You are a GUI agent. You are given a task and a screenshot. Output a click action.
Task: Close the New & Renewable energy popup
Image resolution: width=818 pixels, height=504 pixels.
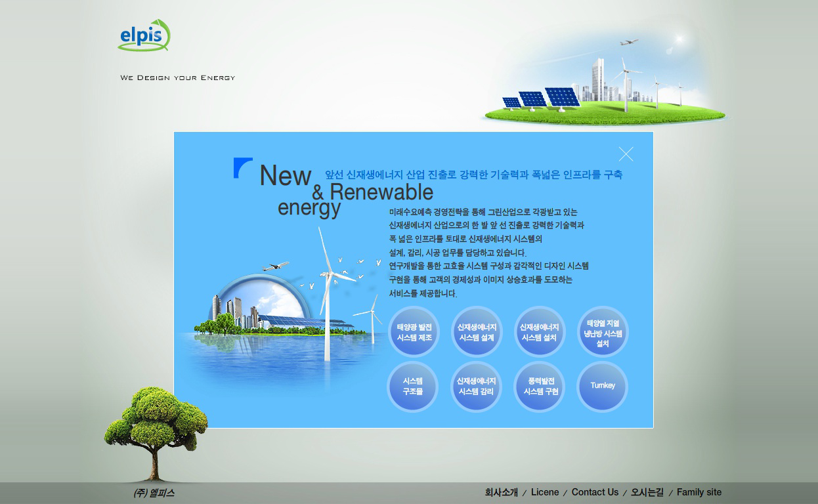[626, 154]
